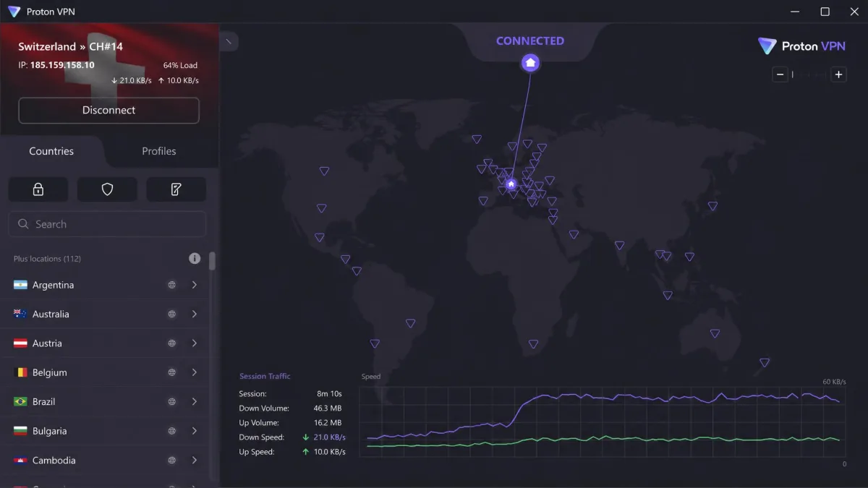
Task: Click the Bulgaria country name
Action: [50, 431]
